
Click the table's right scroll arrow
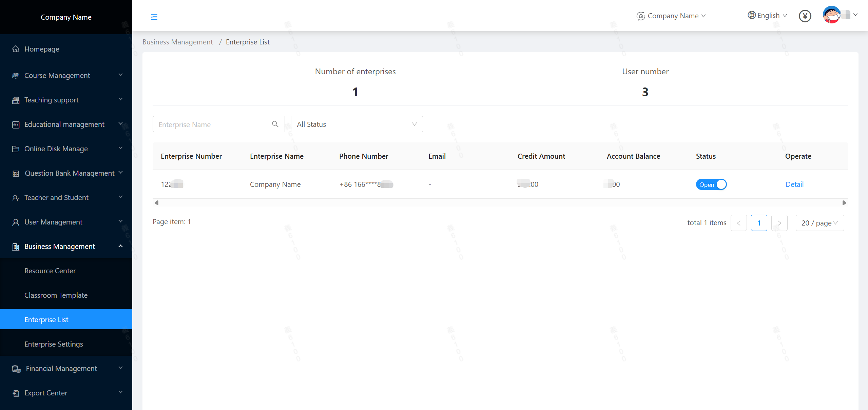point(844,203)
